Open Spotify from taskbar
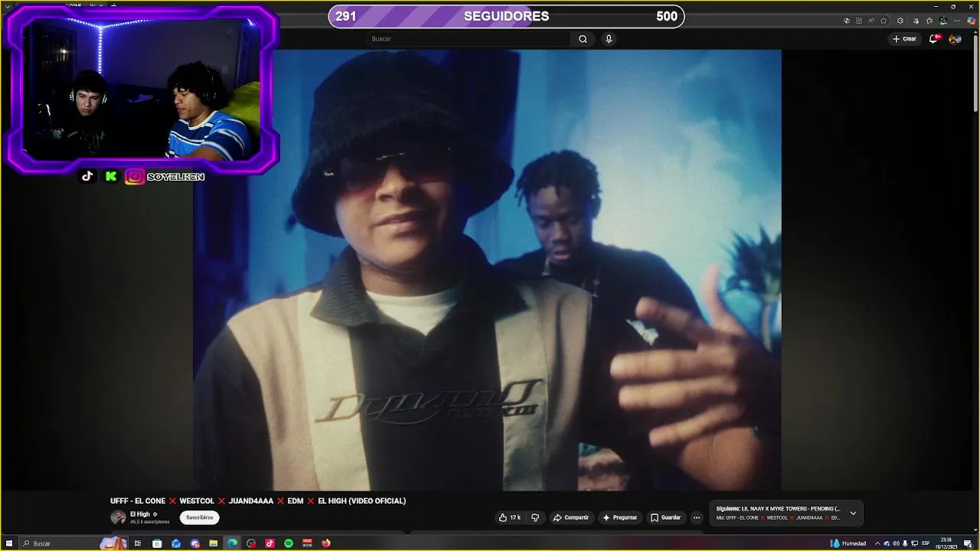The image size is (980, 551). coord(289,543)
